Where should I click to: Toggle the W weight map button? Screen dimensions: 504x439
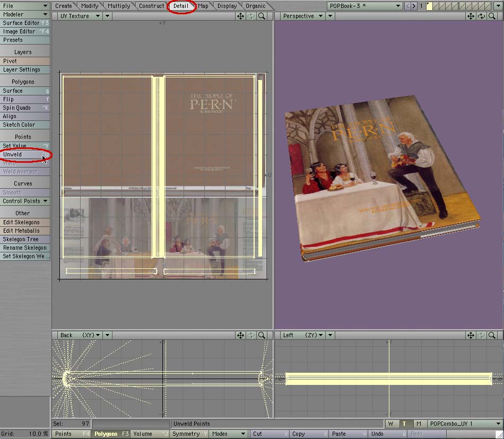pyautogui.click(x=390, y=424)
